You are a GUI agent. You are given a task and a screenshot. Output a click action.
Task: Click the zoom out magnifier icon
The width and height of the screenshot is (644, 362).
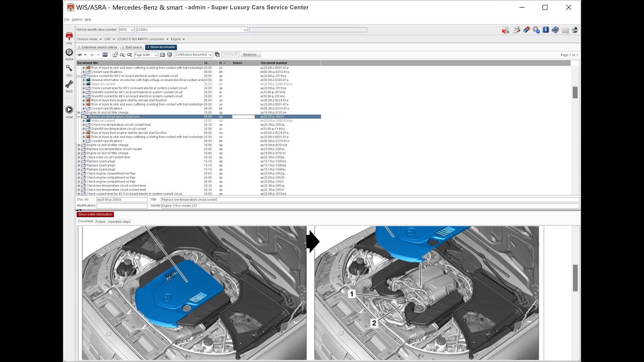(122, 55)
